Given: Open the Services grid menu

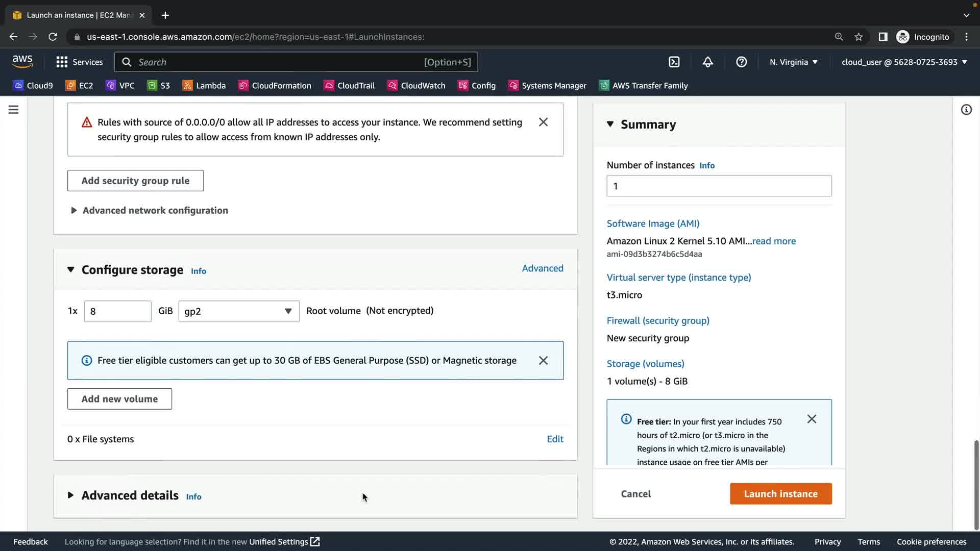Looking at the screenshot, I should (x=79, y=62).
